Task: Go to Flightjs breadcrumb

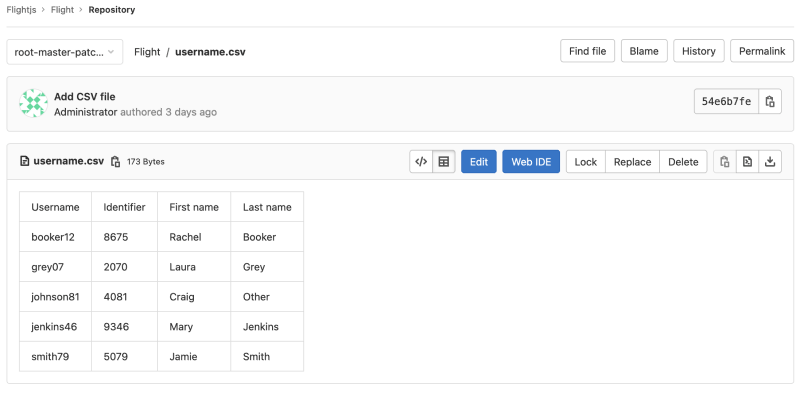Action: [21, 10]
